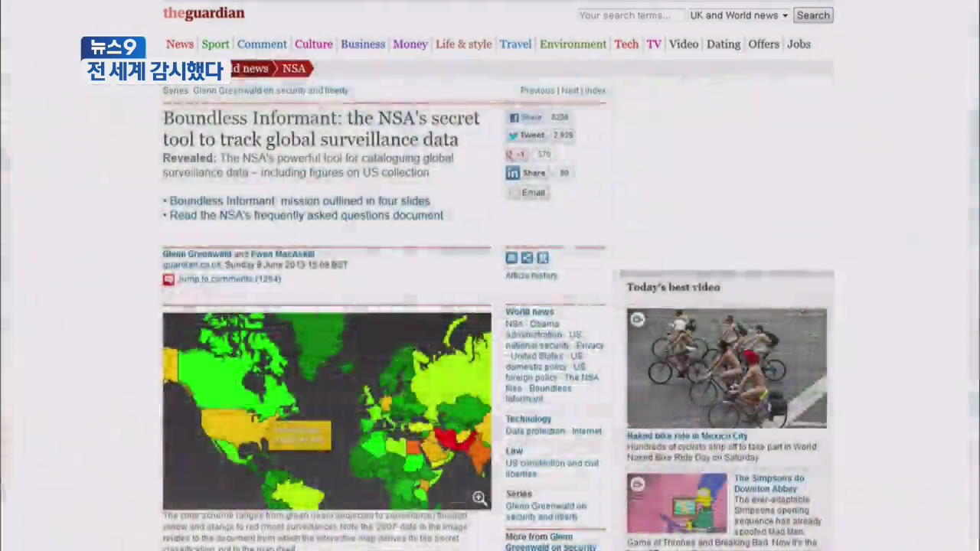Screen dimensions: 980x551
Task: Click the second article tools icon
Action: pyautogui.click(x=527, y=258)
